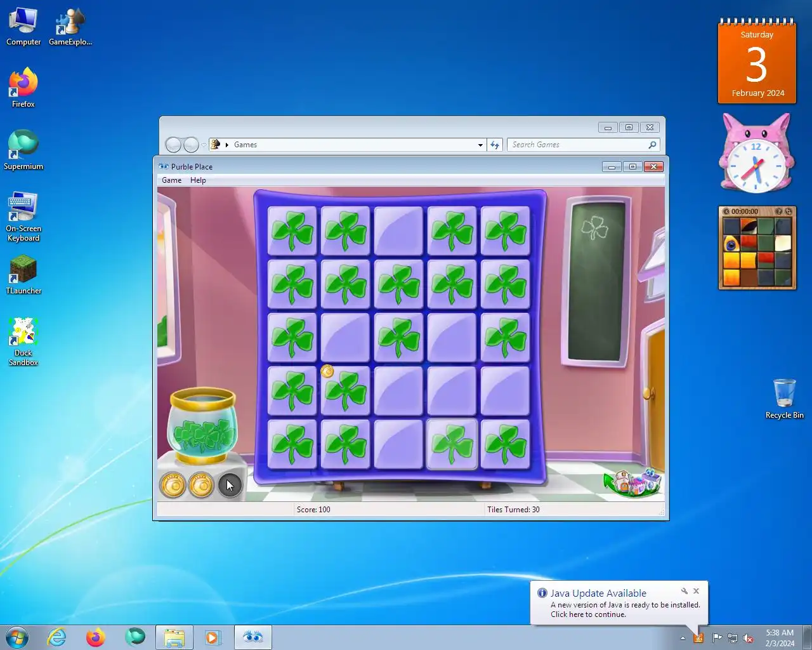The width and height of the screenshot is (812, 650).
Task: Open the Action Center flag icon
Action: 717,638
